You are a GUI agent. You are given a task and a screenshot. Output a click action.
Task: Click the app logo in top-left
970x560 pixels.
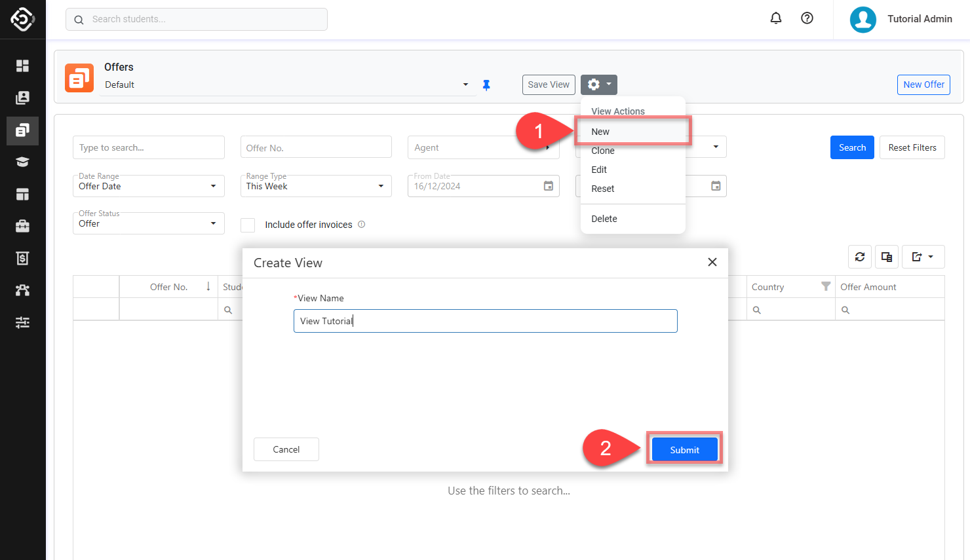coord(22,20)
